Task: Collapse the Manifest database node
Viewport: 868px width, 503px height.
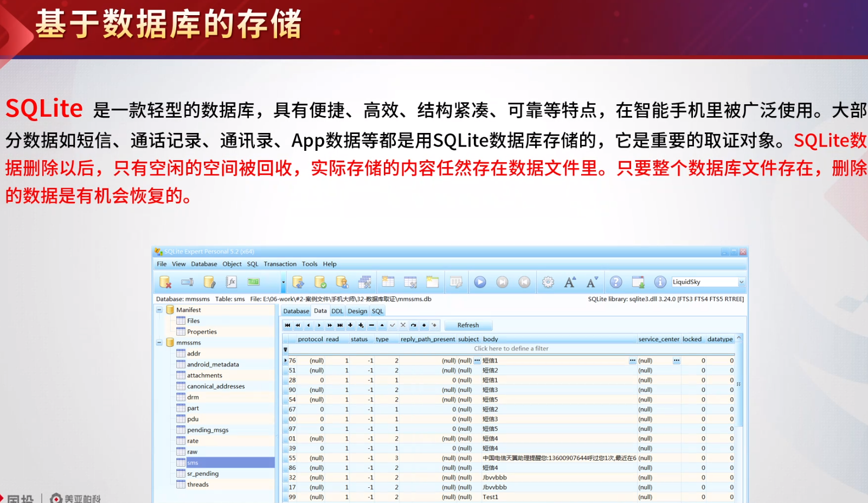Action: 159,310
